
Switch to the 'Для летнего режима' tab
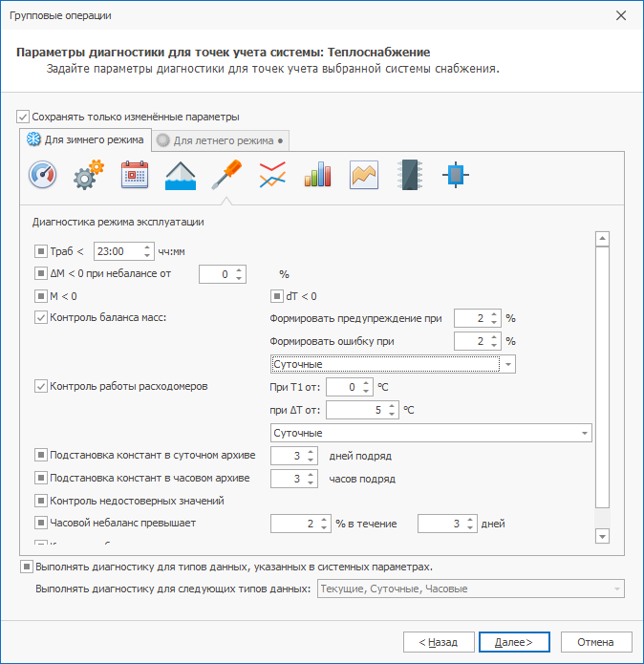[221, 140]
